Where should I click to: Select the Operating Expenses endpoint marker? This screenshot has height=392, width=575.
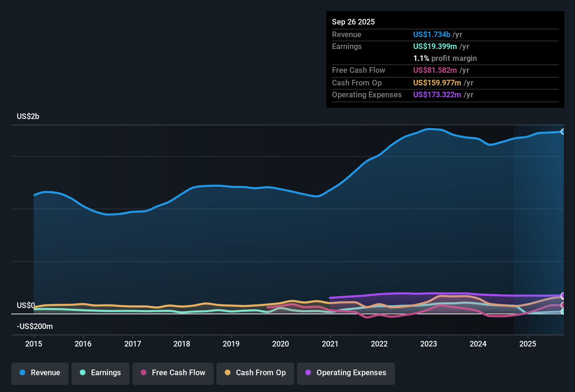coord(563,296)
